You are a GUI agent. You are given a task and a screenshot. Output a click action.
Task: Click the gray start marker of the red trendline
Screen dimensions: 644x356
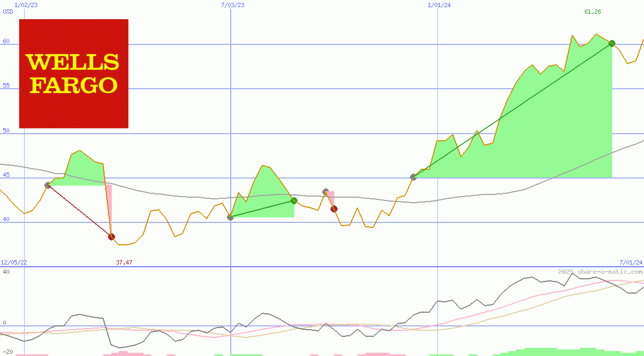coord(48,185)
